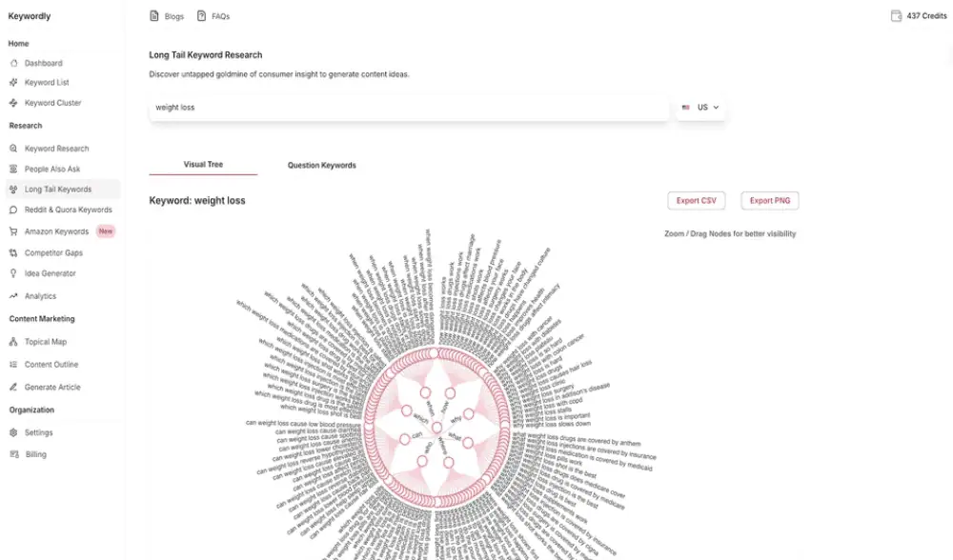Viewport: 953px width, 560px height.
Task: Open the US country dropdown
Action: (701, 108)
